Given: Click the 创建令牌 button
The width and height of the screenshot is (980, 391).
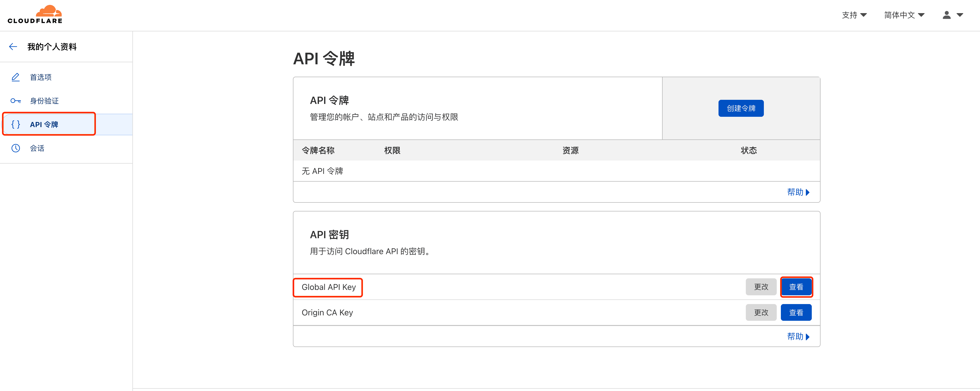Looking at the screenshot, I should click(741, 108).
